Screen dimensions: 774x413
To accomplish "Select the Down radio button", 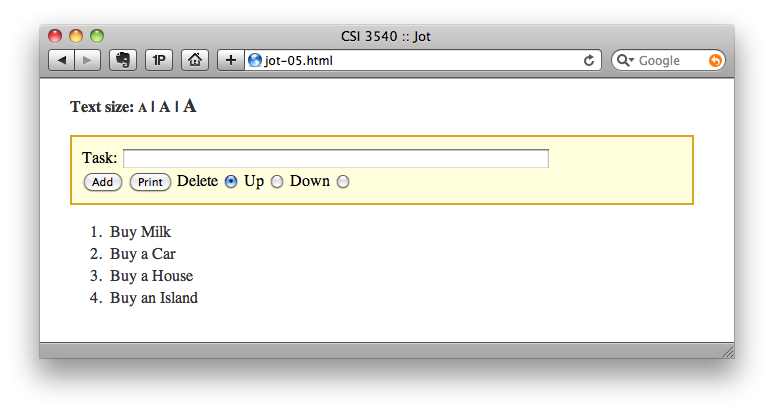I will click(x=343, y=182).
